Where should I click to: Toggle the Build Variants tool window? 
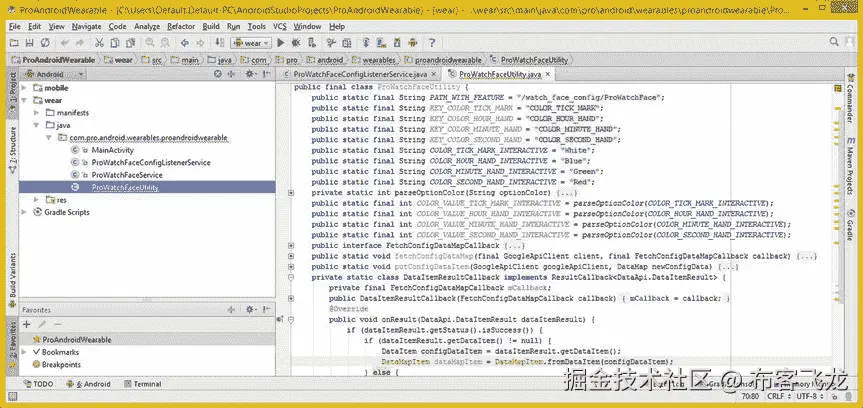[x=12, y=281]
